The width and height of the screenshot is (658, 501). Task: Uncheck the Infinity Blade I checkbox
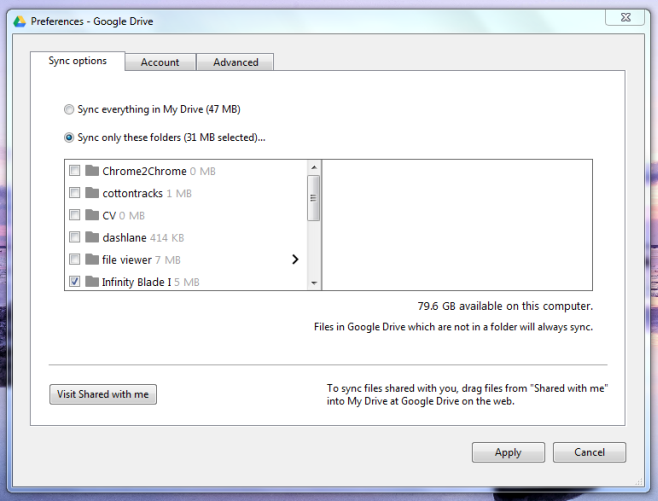tap(75, 281)
